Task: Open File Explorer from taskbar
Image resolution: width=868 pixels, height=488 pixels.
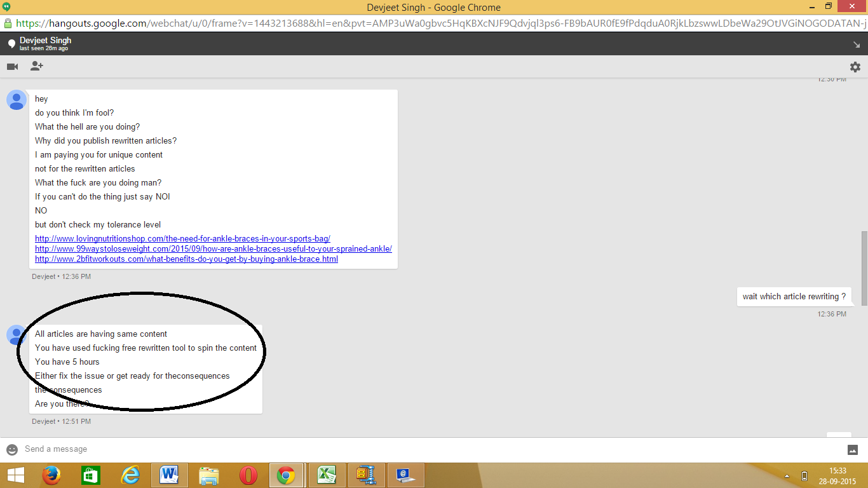Action: (x=209, y=475)
